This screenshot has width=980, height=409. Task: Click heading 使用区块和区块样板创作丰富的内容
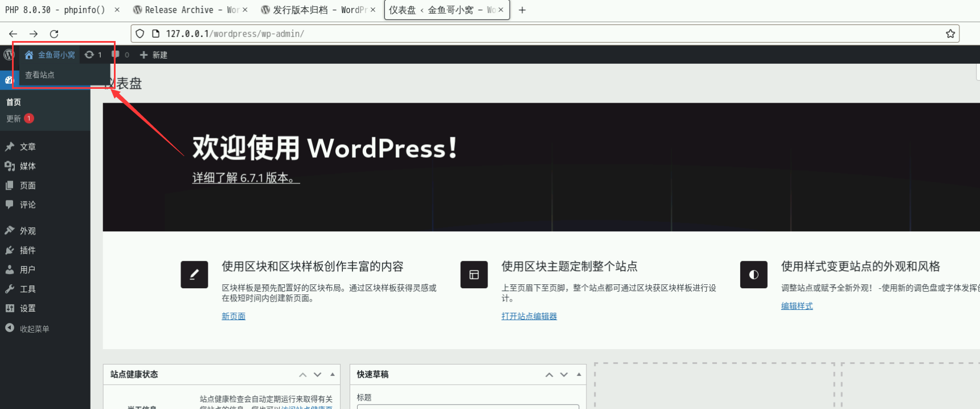point(313,266)
